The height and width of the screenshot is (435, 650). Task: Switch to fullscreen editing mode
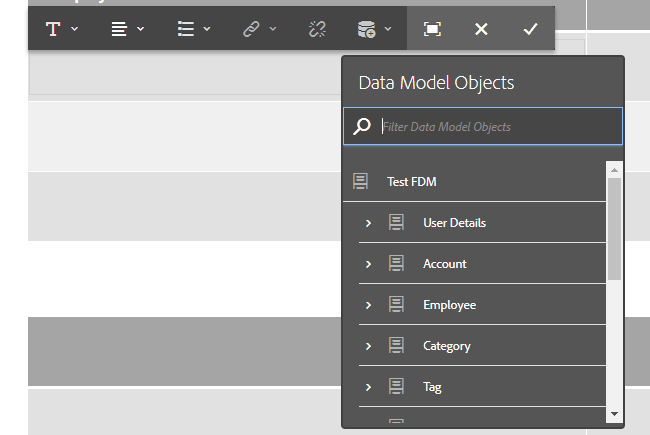point(432,29)
